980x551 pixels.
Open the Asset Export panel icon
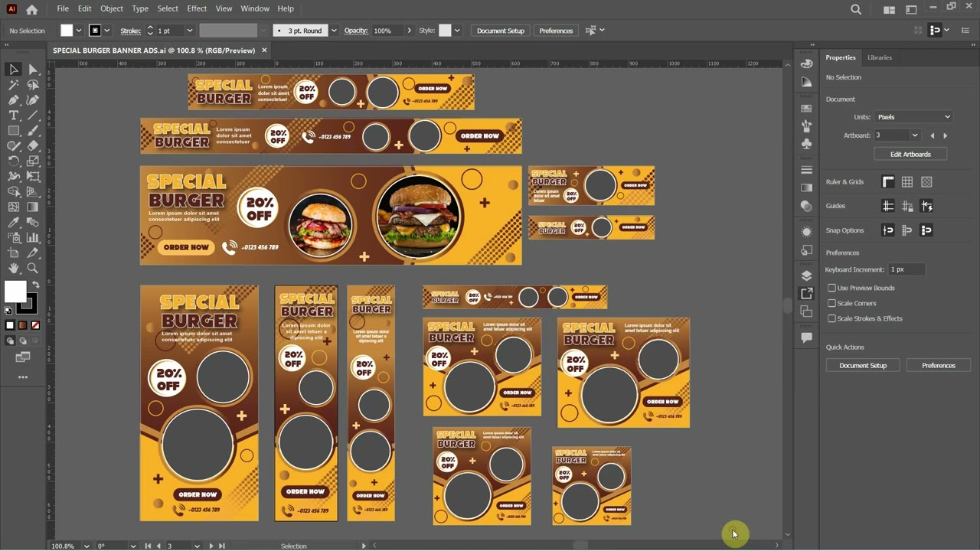806,293
